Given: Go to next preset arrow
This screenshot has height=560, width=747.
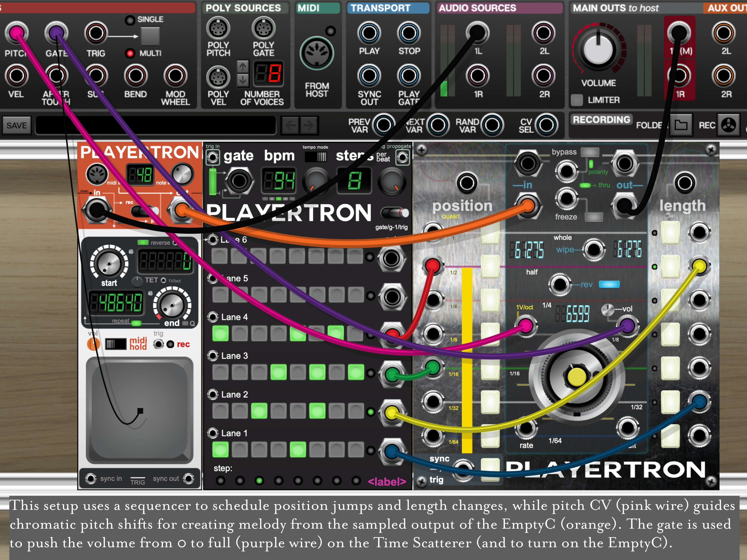Looking at the screenshot, I should click(x=309, y=125).
